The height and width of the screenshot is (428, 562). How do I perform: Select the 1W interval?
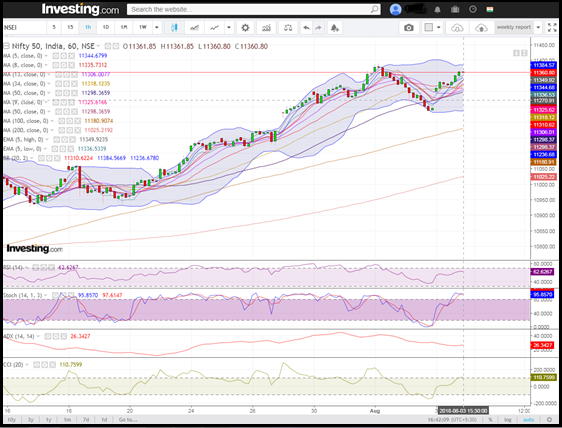[x=143, y=27]
